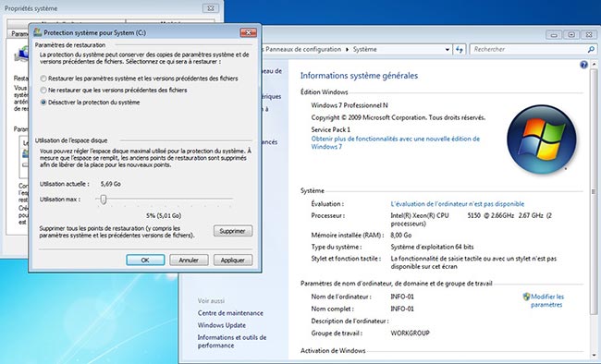Open help via the blue question mark
The image size is (601, 364).
coord(583,65)
